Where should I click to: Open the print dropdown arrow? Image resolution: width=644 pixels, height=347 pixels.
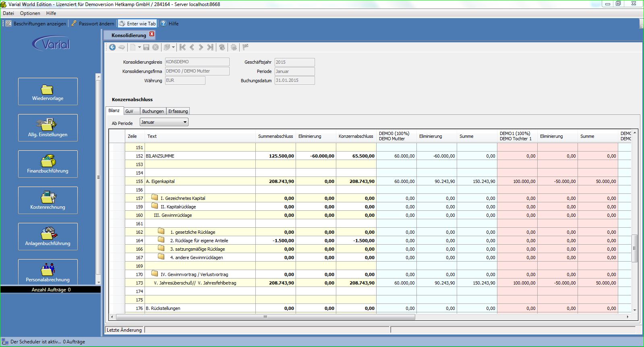(x=173, y=47)
